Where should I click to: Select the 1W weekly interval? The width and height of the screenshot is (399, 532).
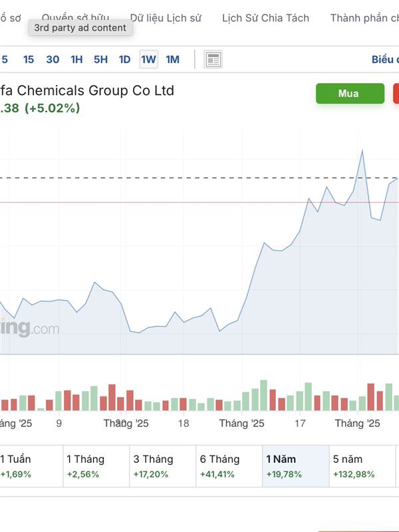pos(148,60)
